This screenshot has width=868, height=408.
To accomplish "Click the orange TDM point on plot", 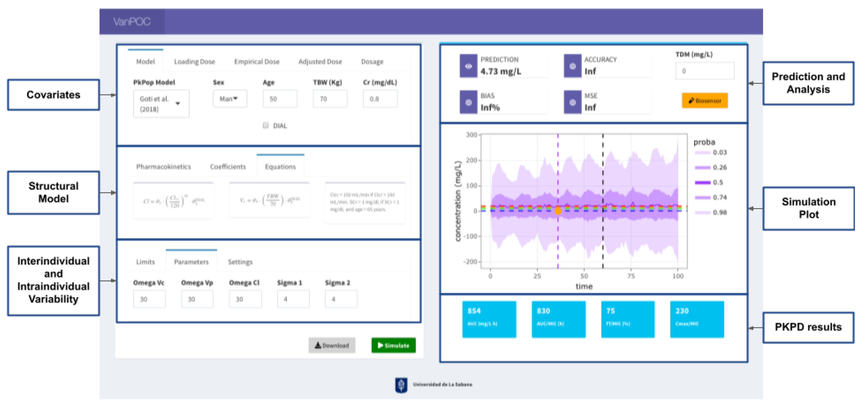I will click(x=558, y=211).
